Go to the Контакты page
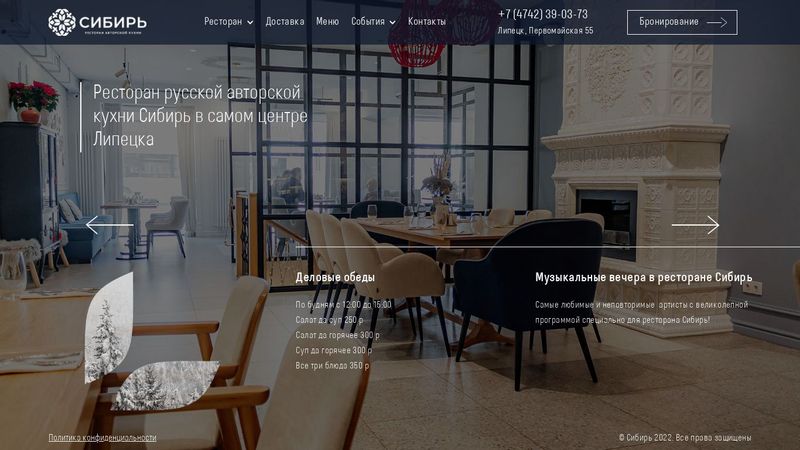Screen dimensions: 800x450 (x=427, y=21)
